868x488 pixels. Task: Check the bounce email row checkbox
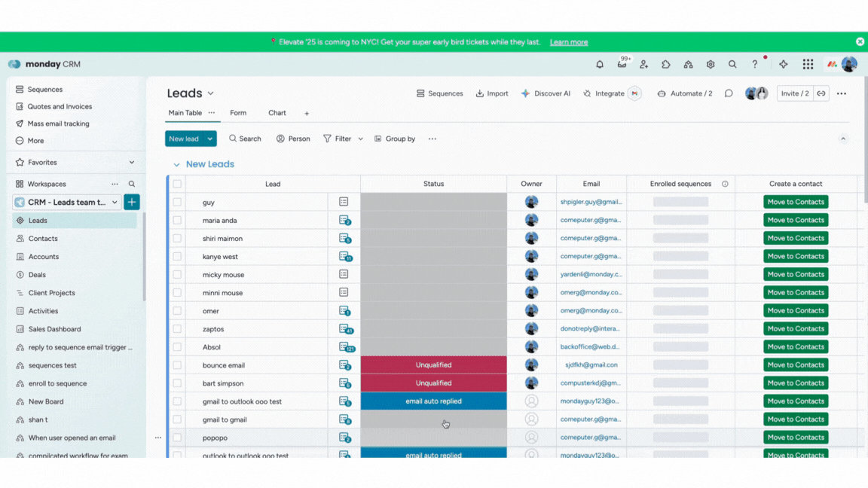pos(177,365)
